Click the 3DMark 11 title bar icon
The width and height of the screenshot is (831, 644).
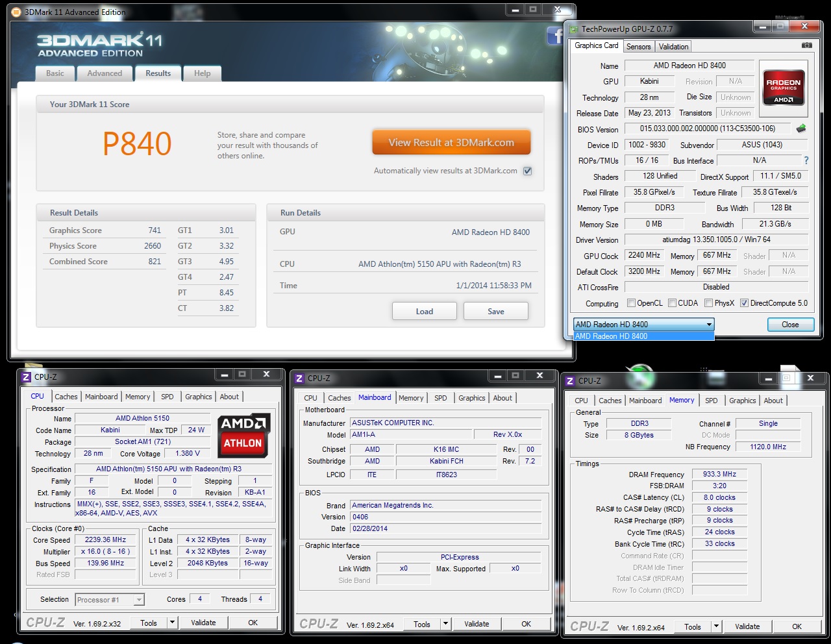17,12
